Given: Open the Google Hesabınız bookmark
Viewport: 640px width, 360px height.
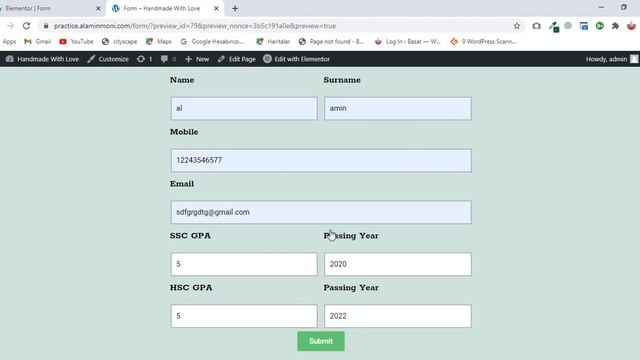Looking at the screenshot, I should tap(212, 42).
